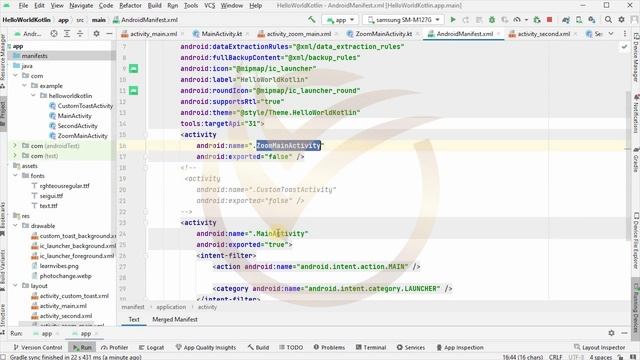Image resolution: width=640 pixels, height=360 pixels.
Task: Open the Navigate menu
Action: (x=81, y=6)
